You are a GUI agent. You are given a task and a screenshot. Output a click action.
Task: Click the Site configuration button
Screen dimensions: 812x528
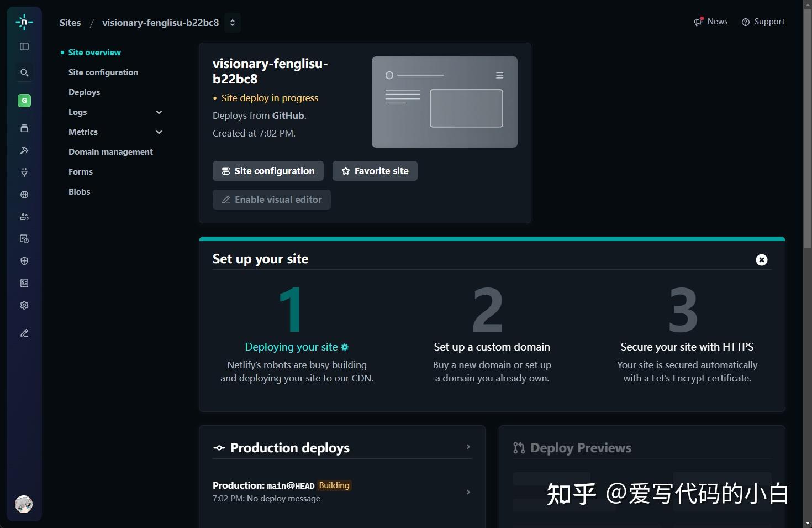[x=267, y=171]
